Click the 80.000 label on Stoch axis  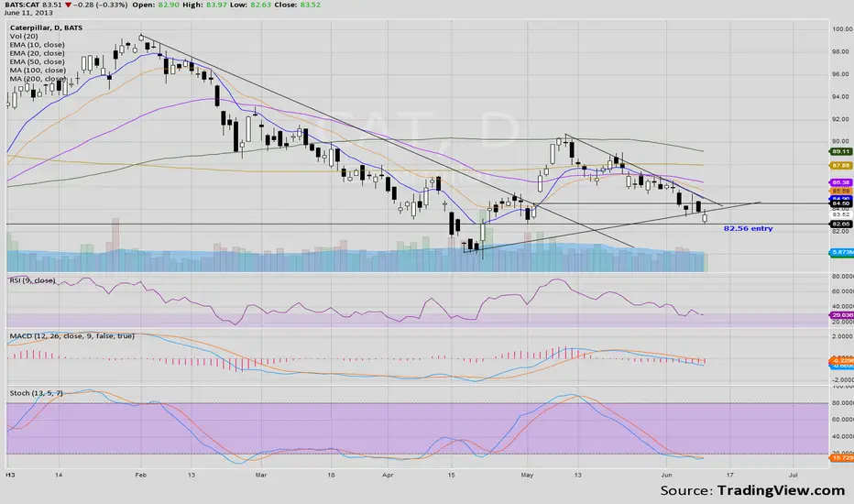point(843,402)
